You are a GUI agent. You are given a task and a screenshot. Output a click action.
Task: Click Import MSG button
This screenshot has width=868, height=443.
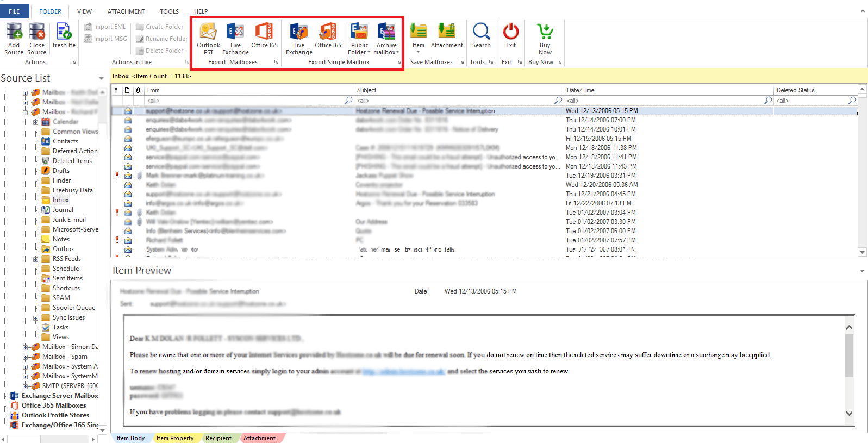click(105, 39)
